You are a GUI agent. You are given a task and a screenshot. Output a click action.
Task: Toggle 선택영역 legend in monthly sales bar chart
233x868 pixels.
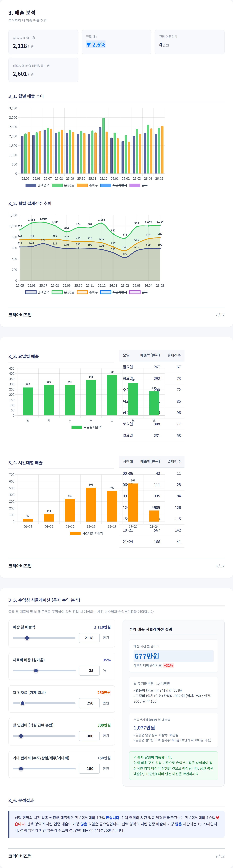coord(37,185)
